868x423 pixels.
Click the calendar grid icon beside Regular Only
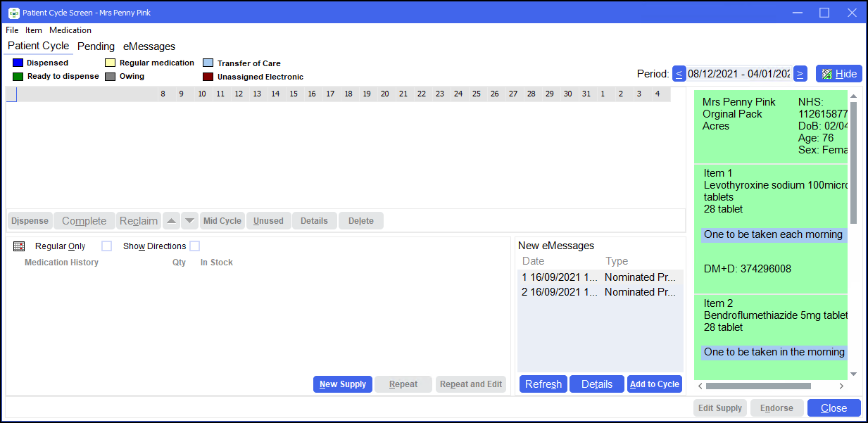click(19, 246)
